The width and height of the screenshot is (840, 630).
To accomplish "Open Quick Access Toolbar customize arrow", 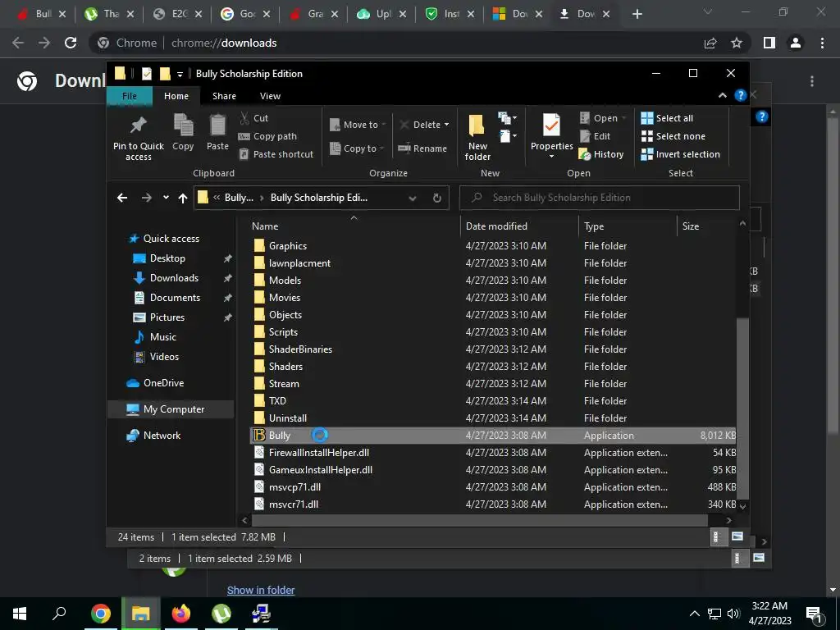I will click(x=180, y=74).
